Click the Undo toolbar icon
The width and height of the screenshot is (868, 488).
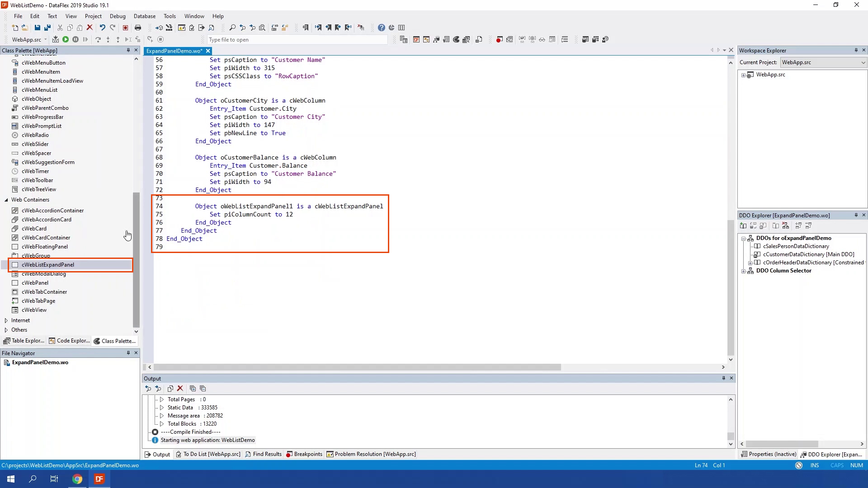(x=103, y=28)
